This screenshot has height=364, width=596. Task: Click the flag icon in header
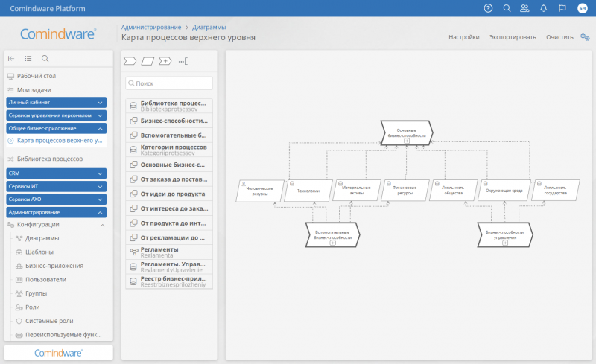[562, 8]
